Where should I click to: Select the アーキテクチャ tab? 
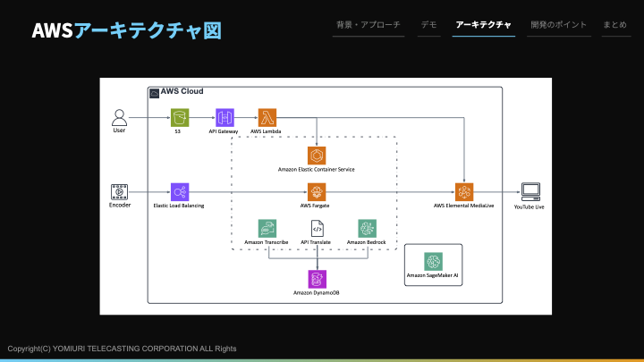483,25
